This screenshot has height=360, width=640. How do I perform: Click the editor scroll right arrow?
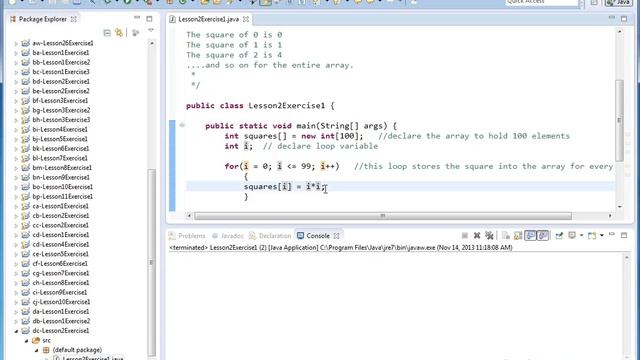tap(610, 216)
